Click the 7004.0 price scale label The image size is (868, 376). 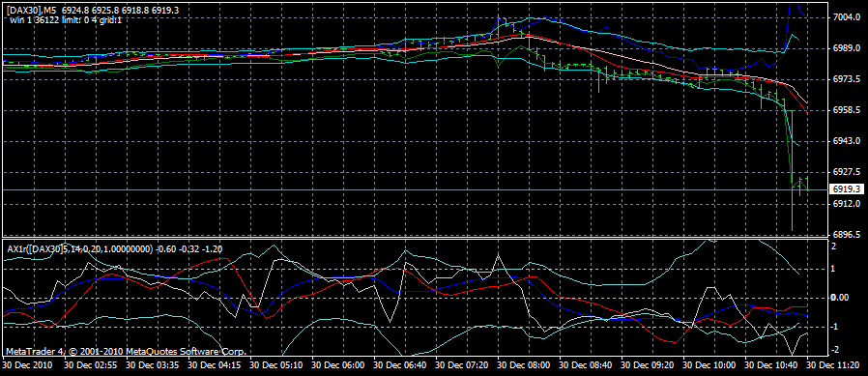[847, 17]
